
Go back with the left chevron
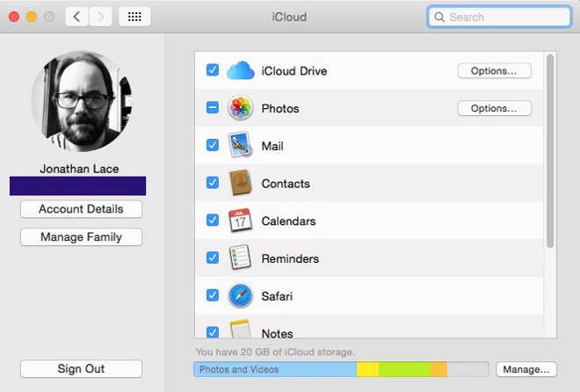click(76, 17)
